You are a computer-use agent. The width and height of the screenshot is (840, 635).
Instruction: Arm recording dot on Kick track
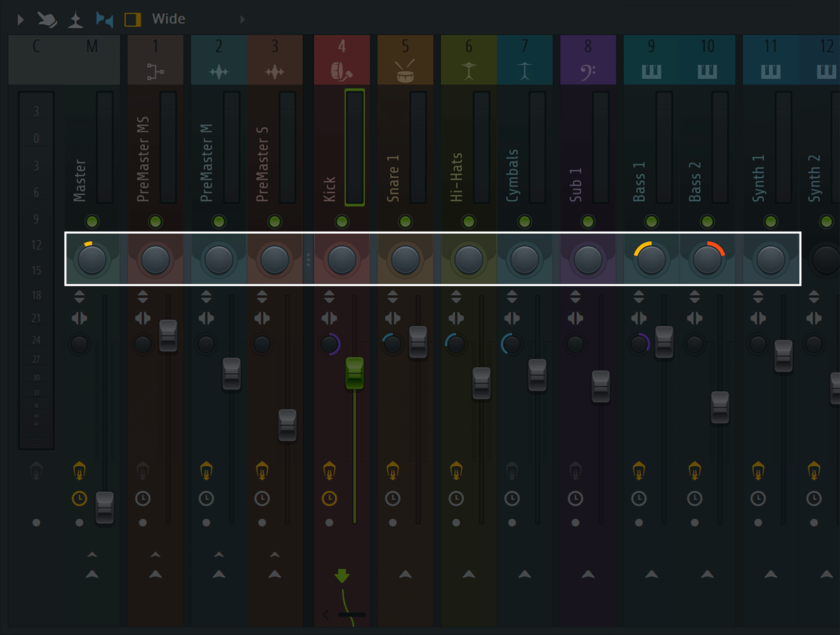[329, 523]
